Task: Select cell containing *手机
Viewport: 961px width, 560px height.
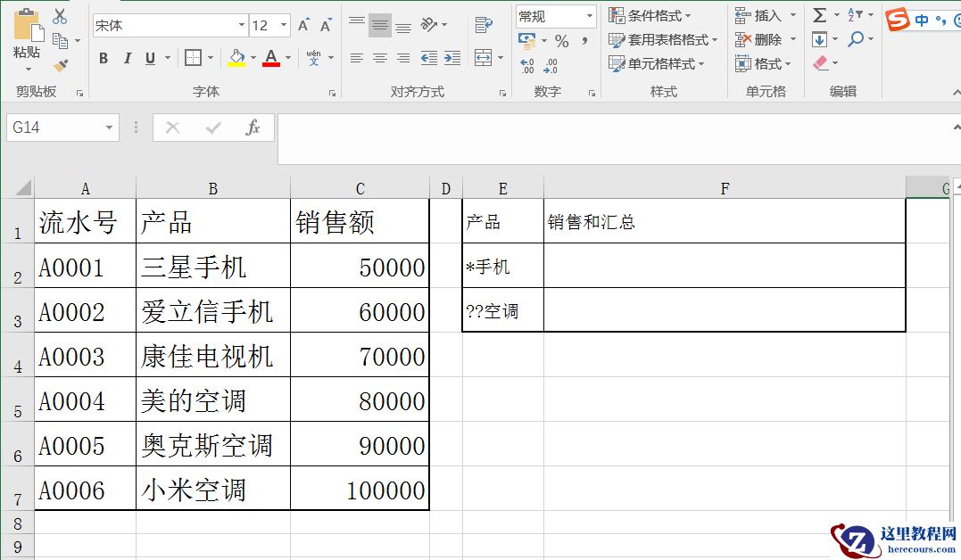Action: point(502,266)
